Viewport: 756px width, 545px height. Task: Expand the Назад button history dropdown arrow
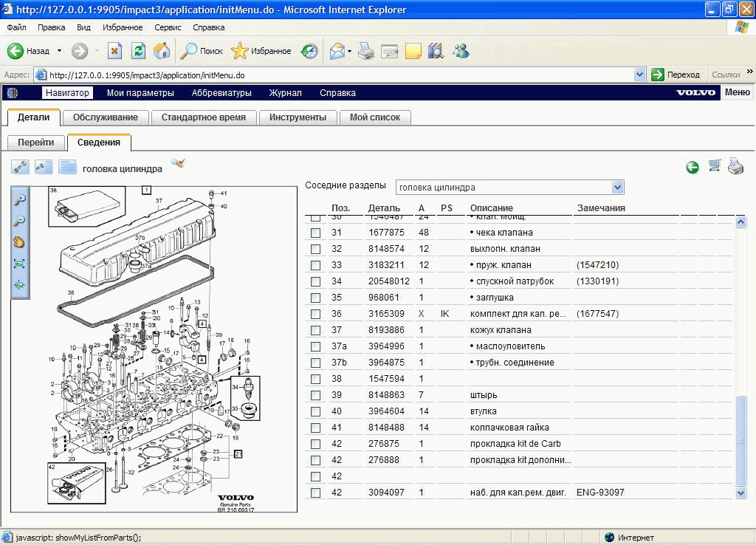click(59, 51)
